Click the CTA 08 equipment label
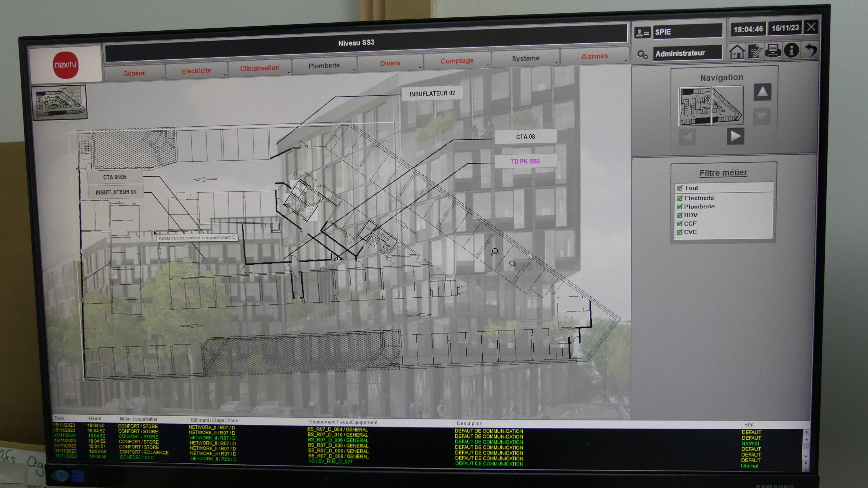Viewport: 868px width, 488px height. [x=525, y=137]
